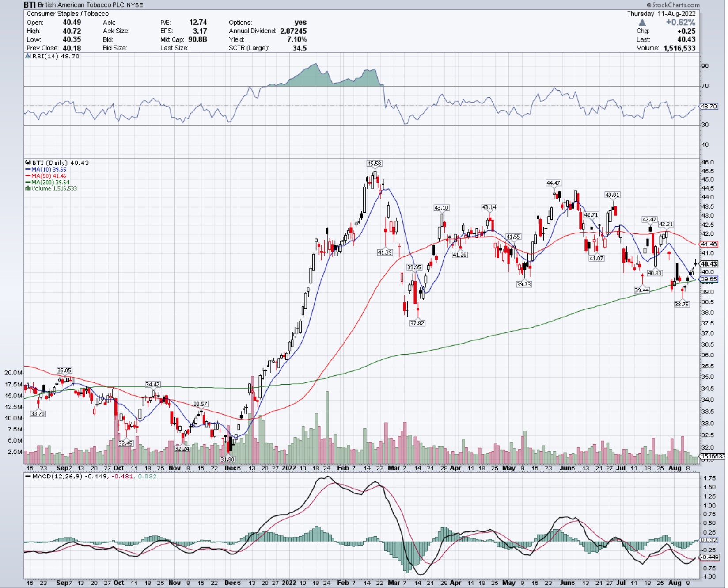Click the 41.46 MA(50) axis tag
The image size is (728, 588).
coord(709,244)
